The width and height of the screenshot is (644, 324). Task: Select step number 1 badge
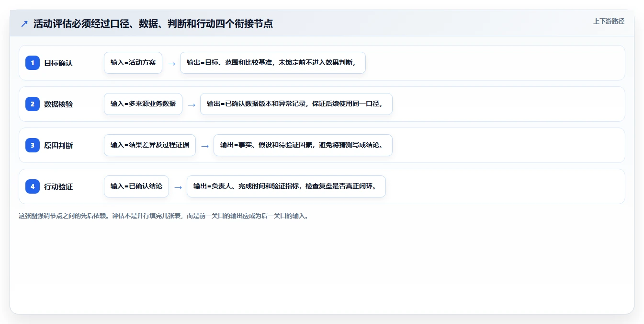point(33,63)
